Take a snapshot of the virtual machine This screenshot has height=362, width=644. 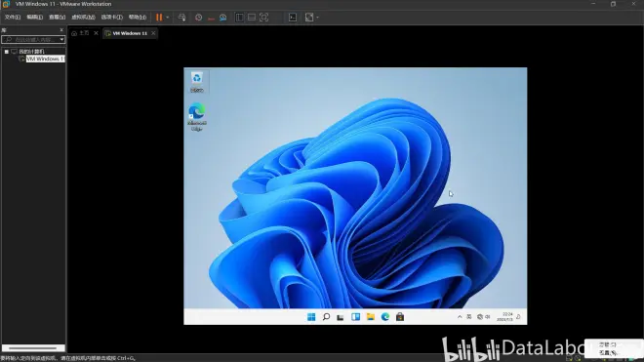(x=198, y=18)
